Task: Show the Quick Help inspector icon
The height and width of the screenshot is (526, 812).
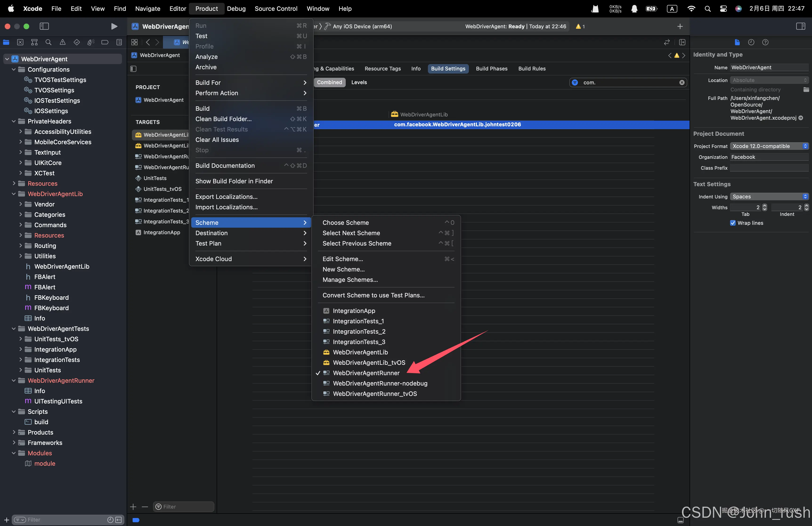Action: (765, 42)
